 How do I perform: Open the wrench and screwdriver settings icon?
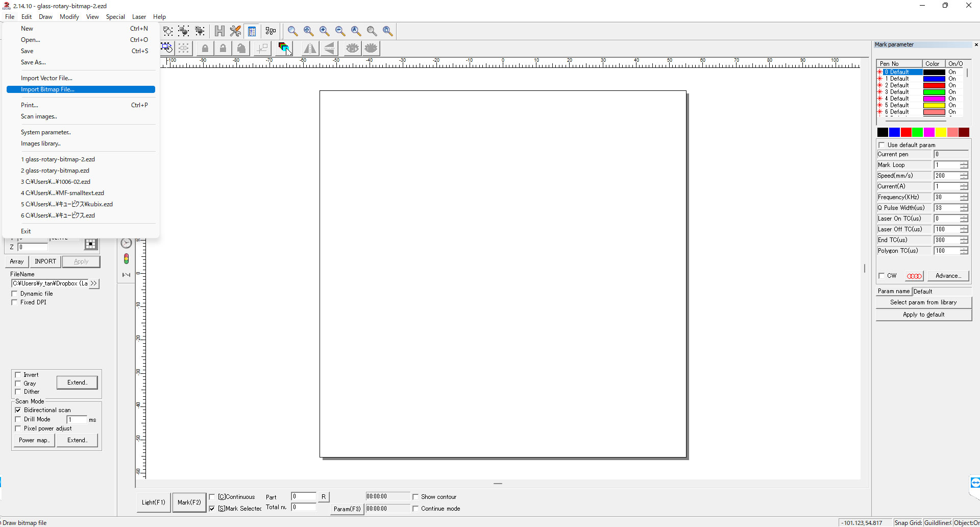click(235, 31)
